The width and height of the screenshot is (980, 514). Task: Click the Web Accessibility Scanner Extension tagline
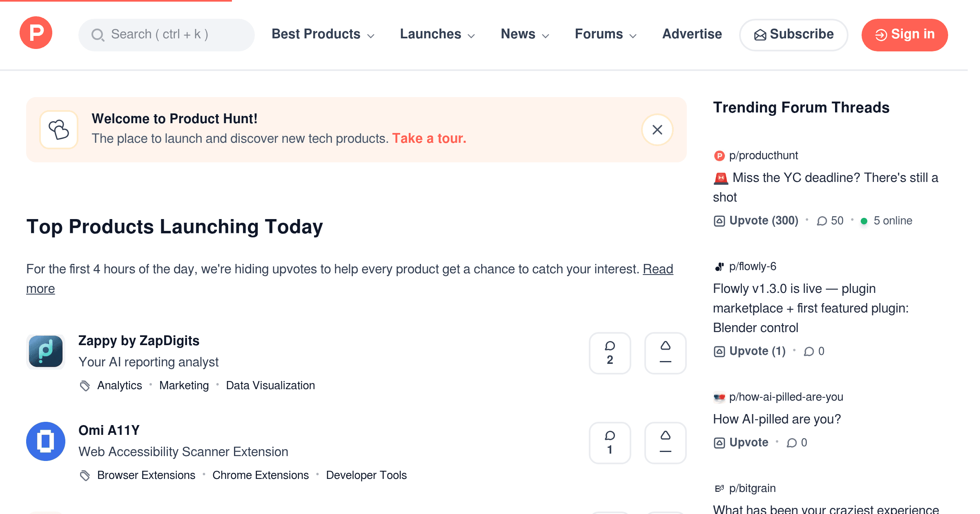(183, 452)
